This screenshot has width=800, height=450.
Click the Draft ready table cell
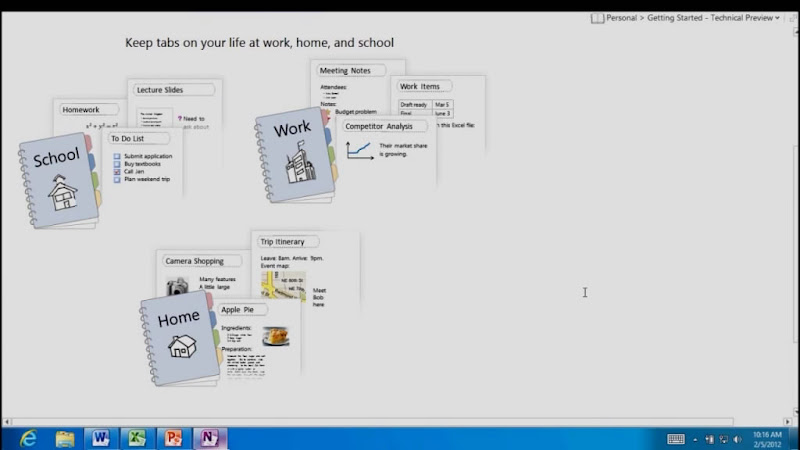pos(415,105)
